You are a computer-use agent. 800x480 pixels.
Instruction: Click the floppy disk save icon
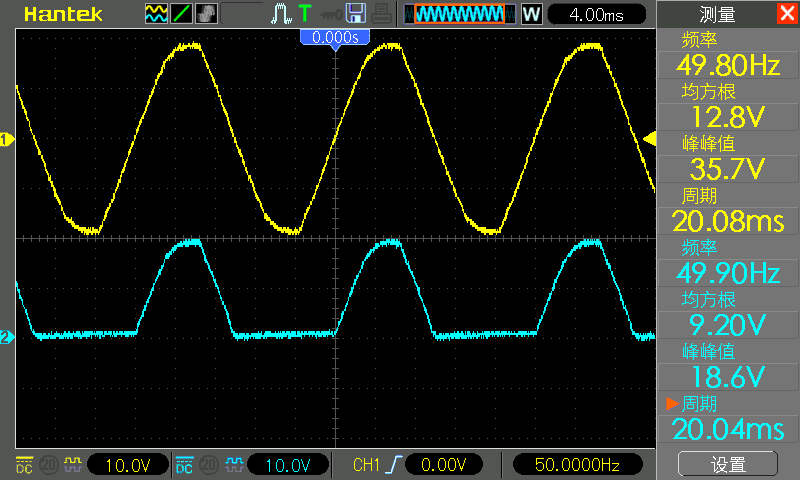(355, 14)
